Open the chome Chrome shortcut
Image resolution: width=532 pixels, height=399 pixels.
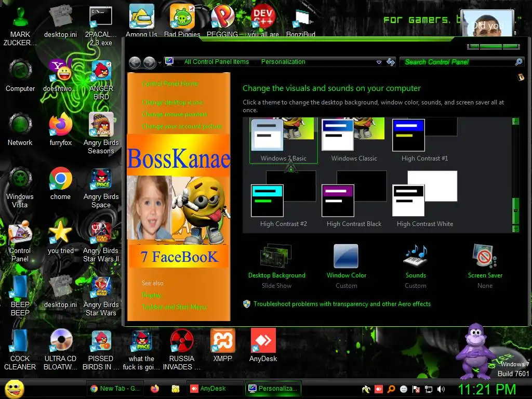coord(60,183)
